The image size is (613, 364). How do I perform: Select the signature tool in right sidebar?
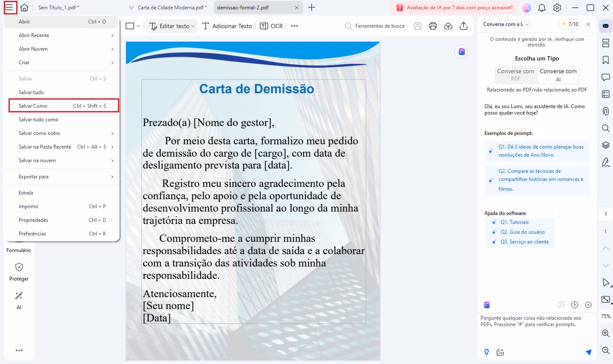[605, 162]
